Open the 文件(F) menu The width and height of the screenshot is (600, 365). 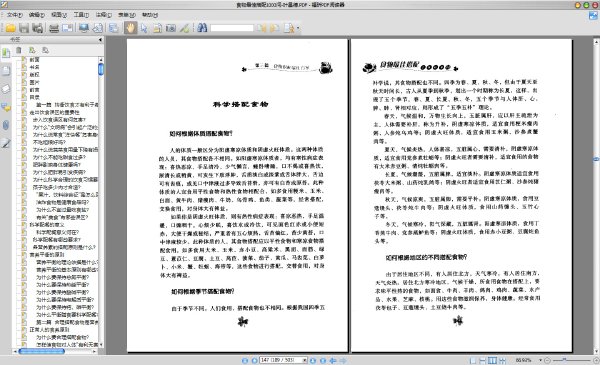tap(15, 15)
